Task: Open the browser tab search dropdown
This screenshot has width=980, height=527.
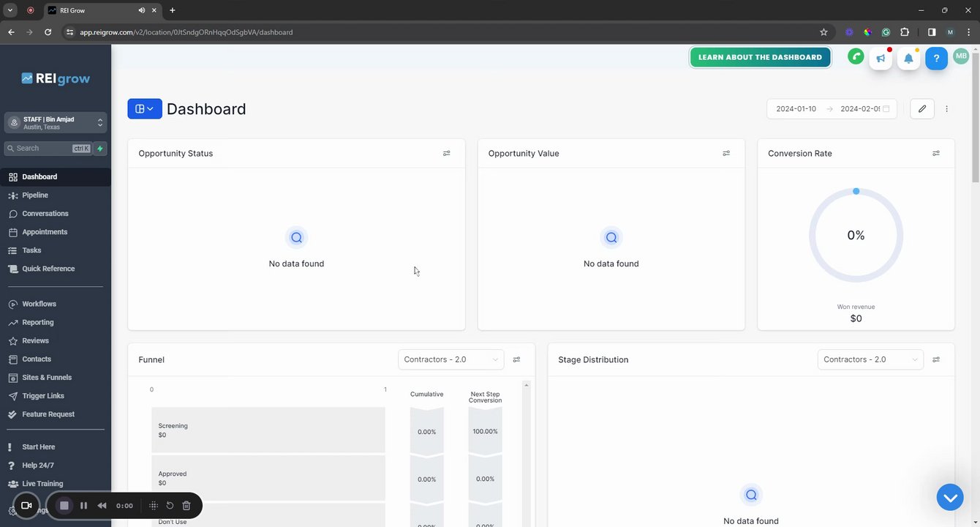Action: click(x=10, y=10)
